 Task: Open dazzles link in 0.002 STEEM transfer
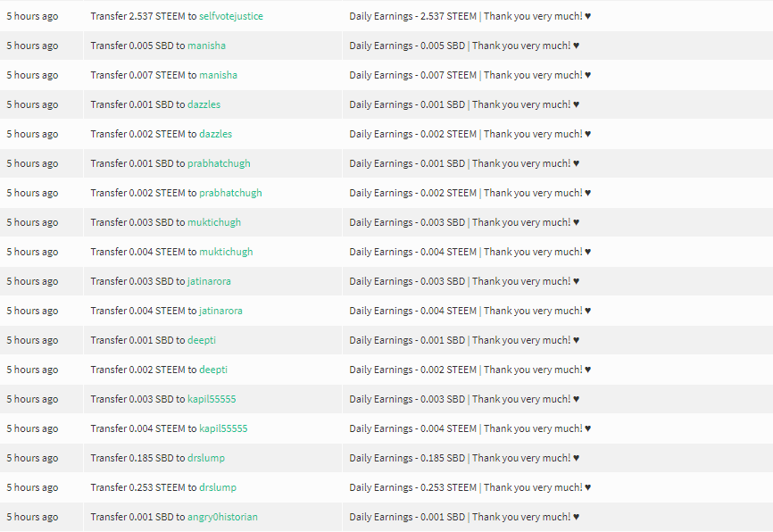click(x=215, y=134)
